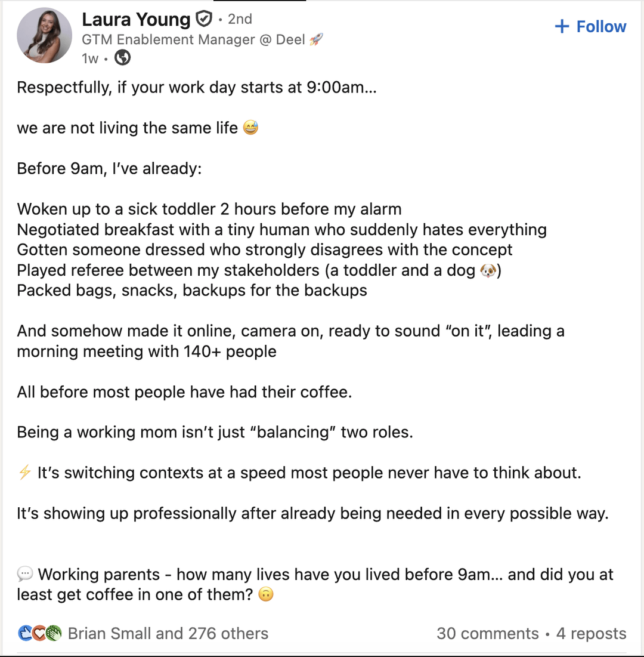The image size is (644, 657).
Task: View the 4 reposts
Action: click(591, 633)
